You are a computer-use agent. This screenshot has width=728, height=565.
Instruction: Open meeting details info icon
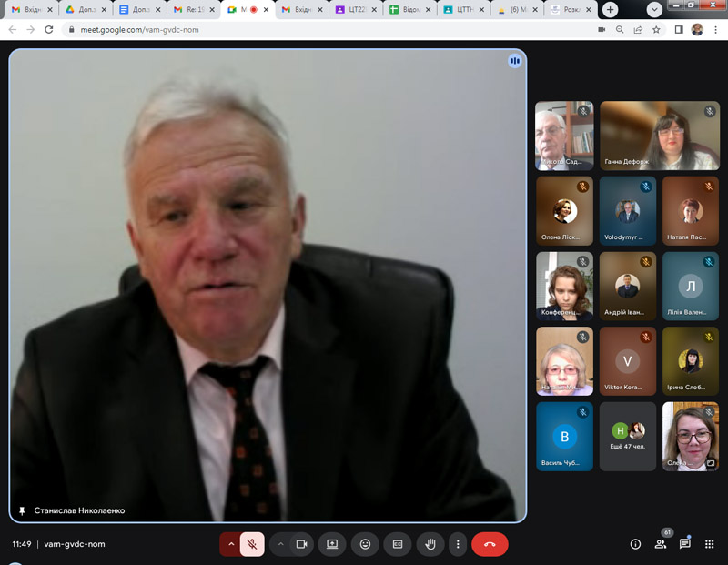[x=635, y=544]
